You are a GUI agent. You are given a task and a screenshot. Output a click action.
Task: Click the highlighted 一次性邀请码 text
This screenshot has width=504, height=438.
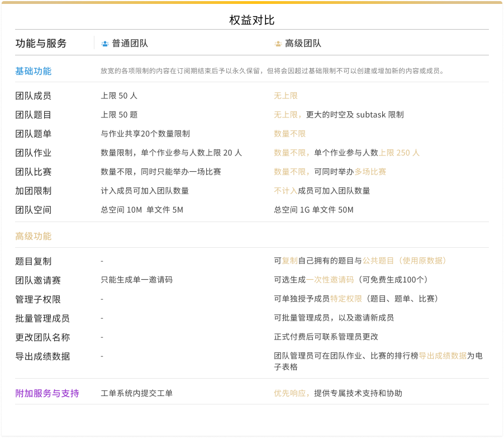[x=330, y=280]
